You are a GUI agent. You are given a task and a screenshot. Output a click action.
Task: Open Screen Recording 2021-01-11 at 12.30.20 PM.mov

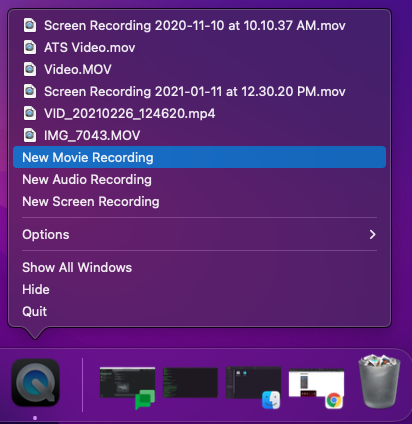(x=199, y=92)
